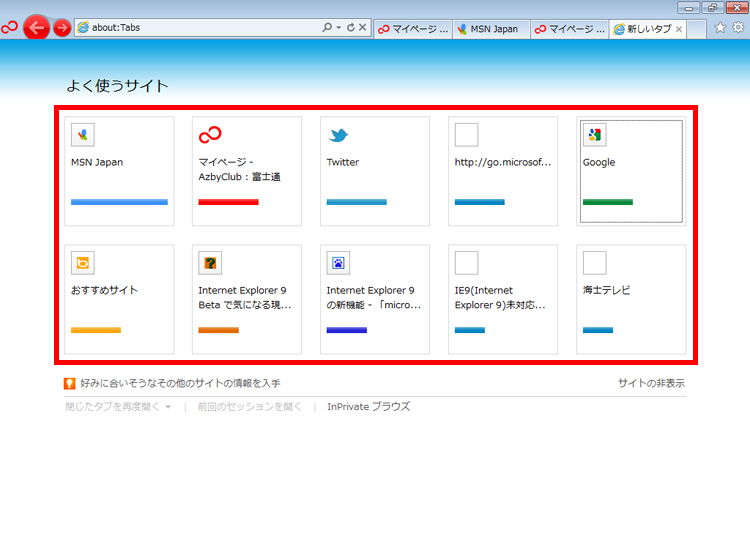Click the Fujitsu infinity logo beside Back
The height and width of the screenshot is (533, 750).
pos(10,27)
